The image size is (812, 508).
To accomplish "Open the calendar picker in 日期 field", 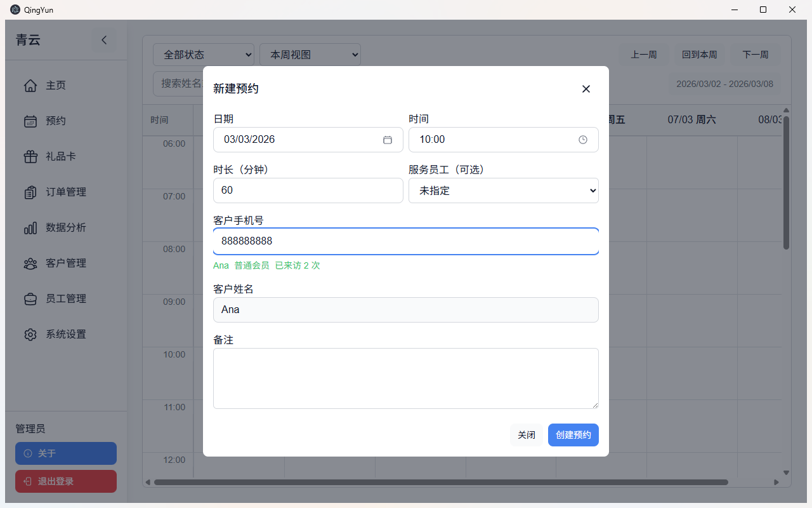I will 388,140.
